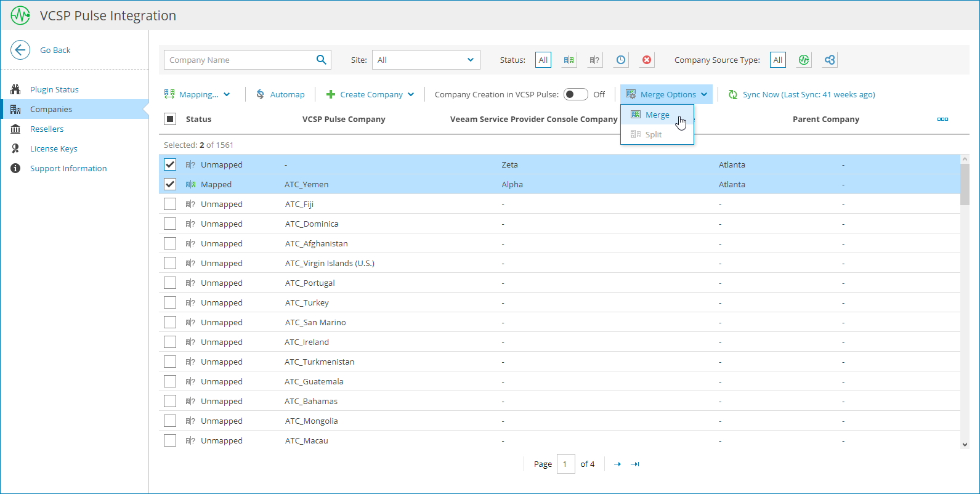Check the ATC_Afghanistan row checkbox
Image resolution: width=980 pixels, height=494 pixels.
pos(170,243)
